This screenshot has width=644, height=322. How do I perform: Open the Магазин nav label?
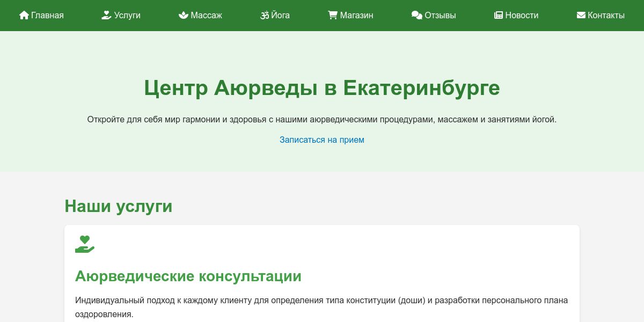(x=357, y=16)
